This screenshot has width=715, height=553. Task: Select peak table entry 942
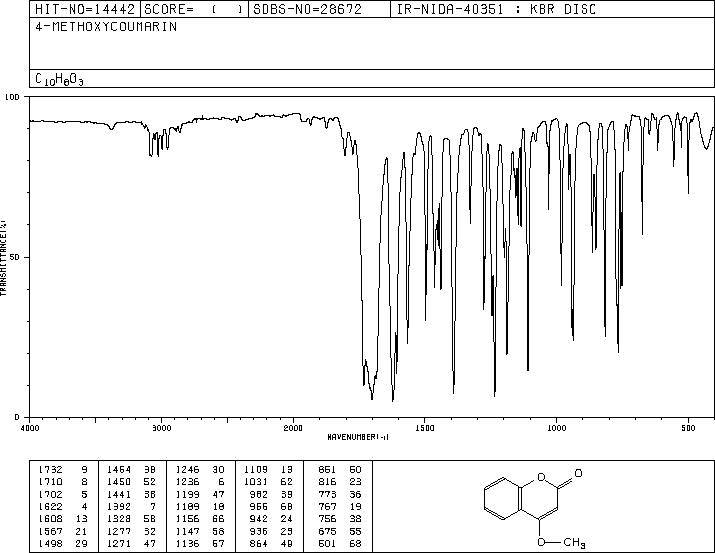coord(273,519)
